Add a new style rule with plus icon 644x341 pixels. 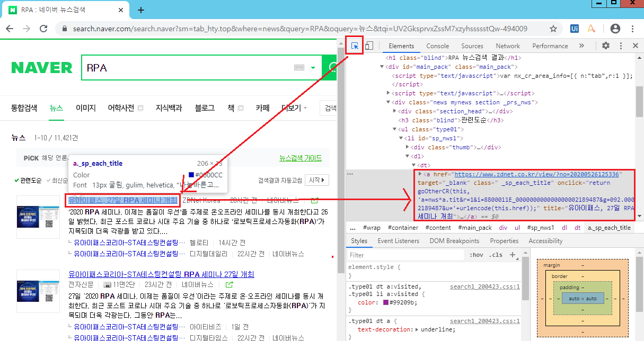tap(512, 255)
